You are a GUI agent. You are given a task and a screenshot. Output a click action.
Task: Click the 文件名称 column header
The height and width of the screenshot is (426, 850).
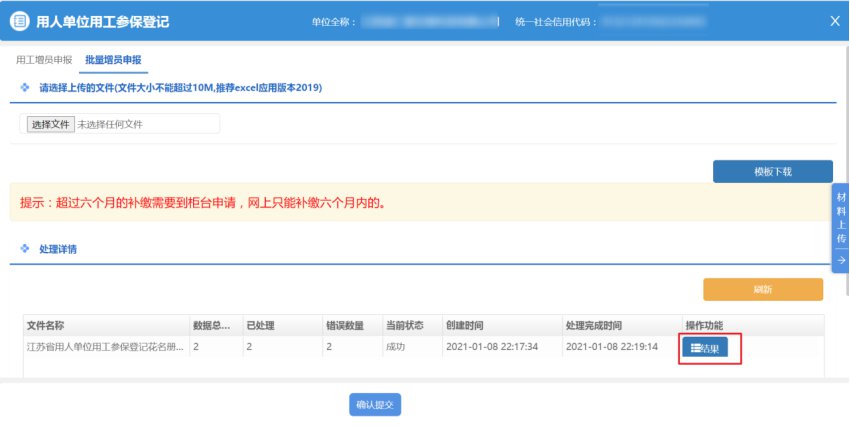tap(46, 326)
